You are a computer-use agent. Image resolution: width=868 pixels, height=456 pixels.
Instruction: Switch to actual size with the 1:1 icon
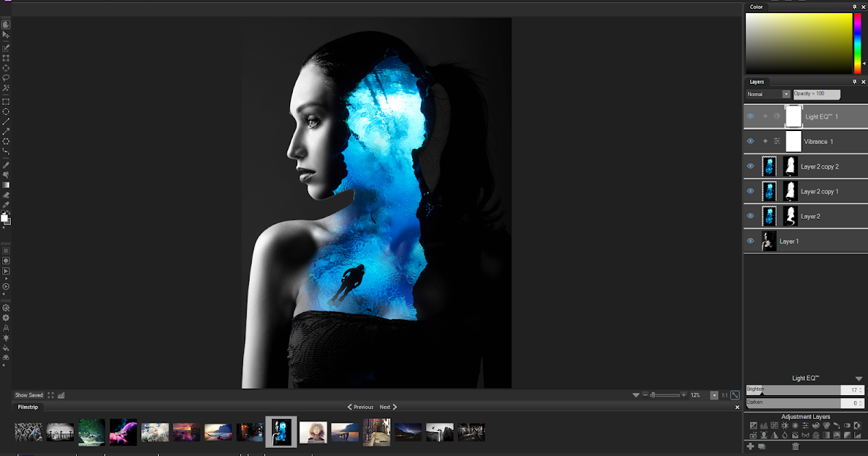point(725,394)
